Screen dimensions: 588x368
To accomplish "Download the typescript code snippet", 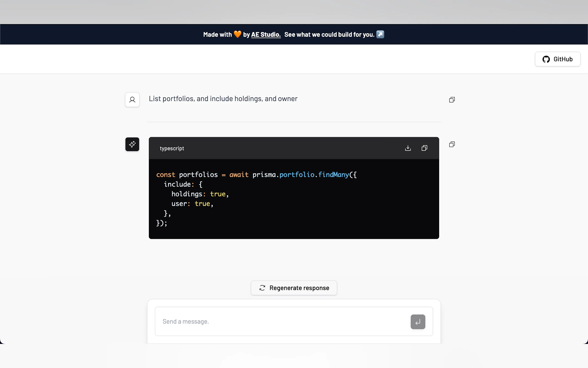I will pos(408,148).
